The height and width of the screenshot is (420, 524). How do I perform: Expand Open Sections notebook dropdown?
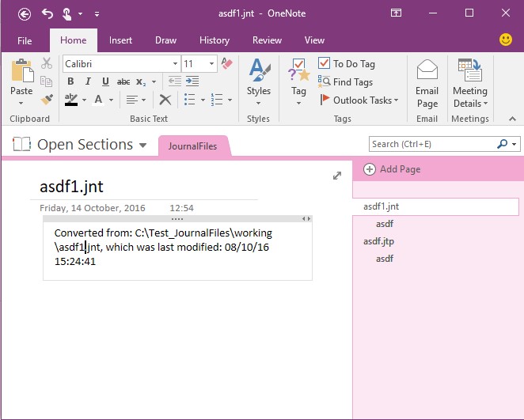coord(143,146)
